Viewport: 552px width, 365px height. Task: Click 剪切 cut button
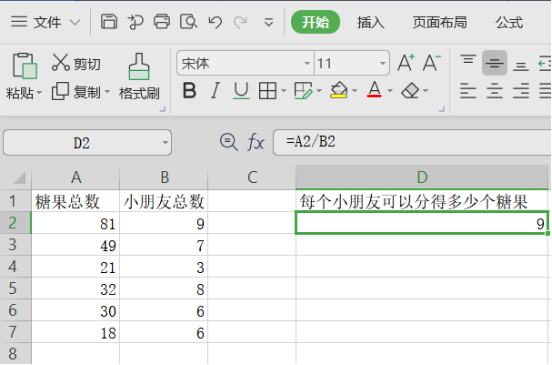point(76,63)
